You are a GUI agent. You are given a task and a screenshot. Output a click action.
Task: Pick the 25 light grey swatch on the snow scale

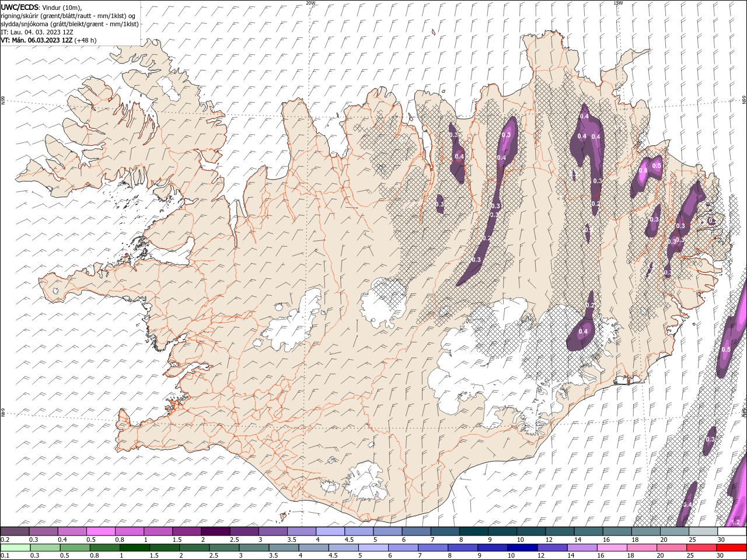[703, 531]
